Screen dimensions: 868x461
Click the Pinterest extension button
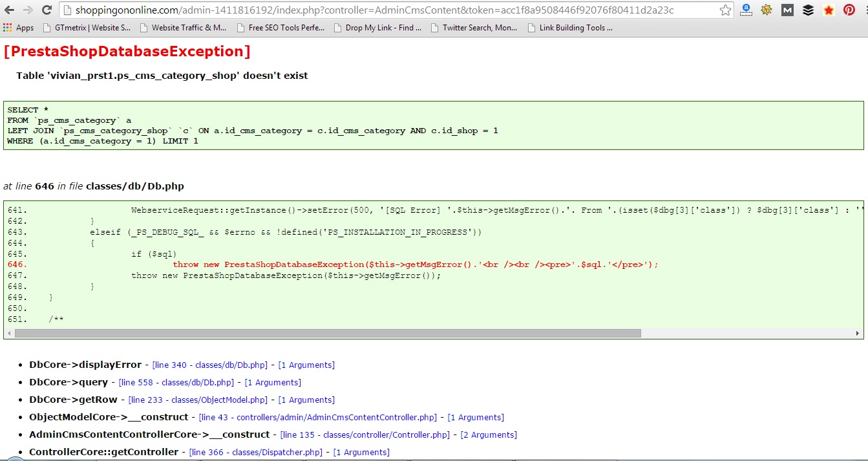coord(849,10)
